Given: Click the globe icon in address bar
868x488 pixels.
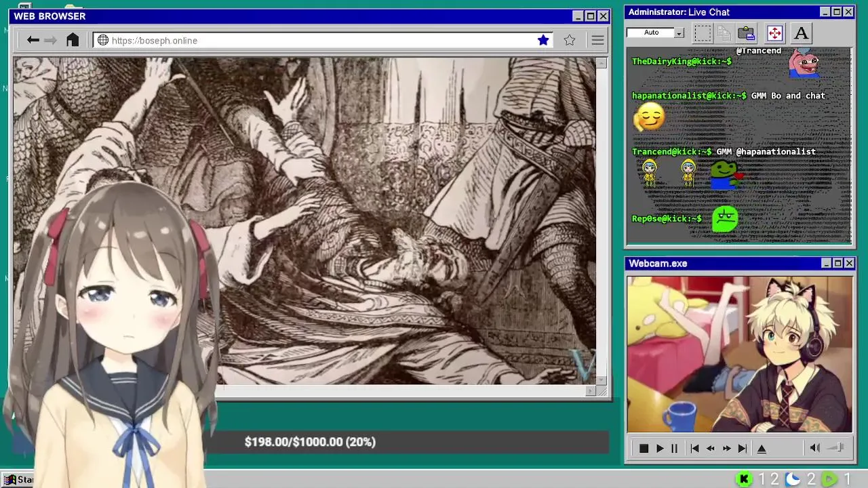Looking at the screenshot, I should [x=103, y=40].
